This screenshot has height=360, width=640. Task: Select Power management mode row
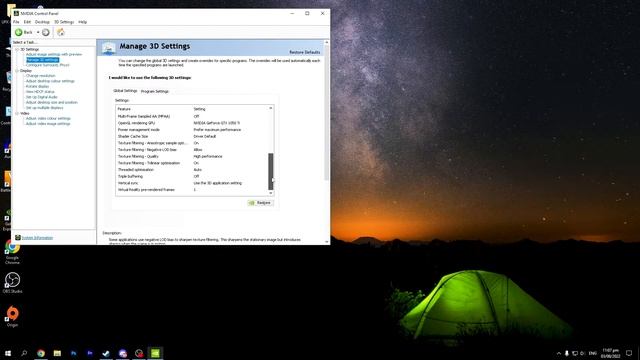click(192, 130)
